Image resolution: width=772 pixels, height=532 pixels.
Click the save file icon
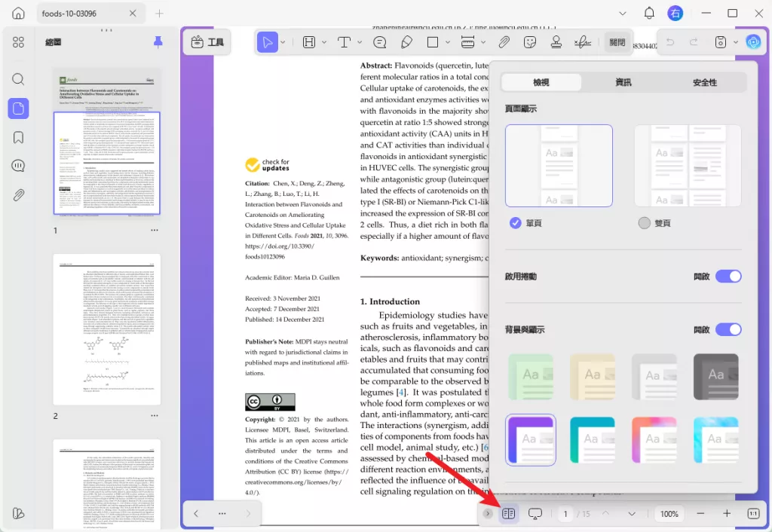(x=720, y=42)
